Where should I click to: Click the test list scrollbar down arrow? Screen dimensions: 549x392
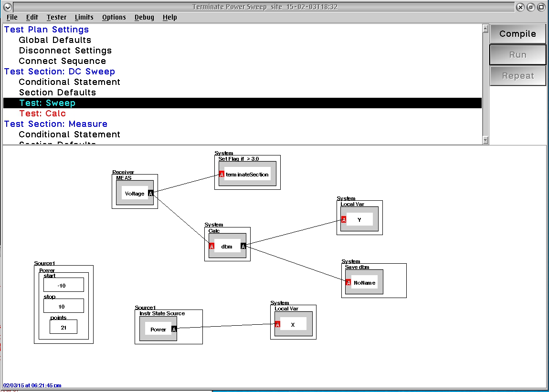point(486,140)
